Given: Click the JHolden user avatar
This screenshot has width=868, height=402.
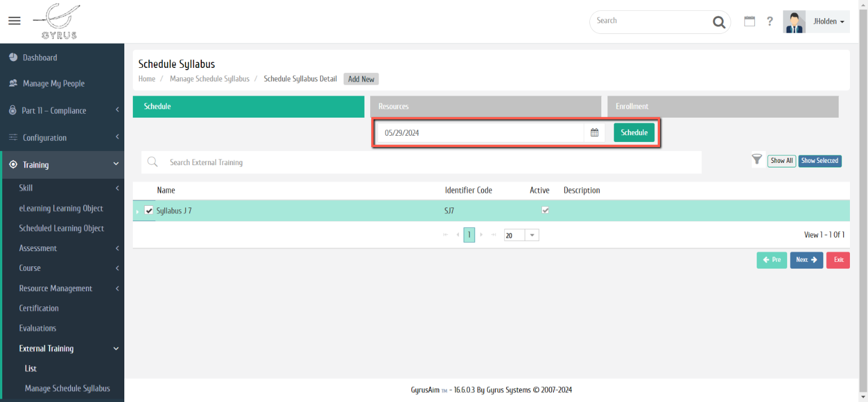Looking at the screenshot, I should [x=794, y=21].
